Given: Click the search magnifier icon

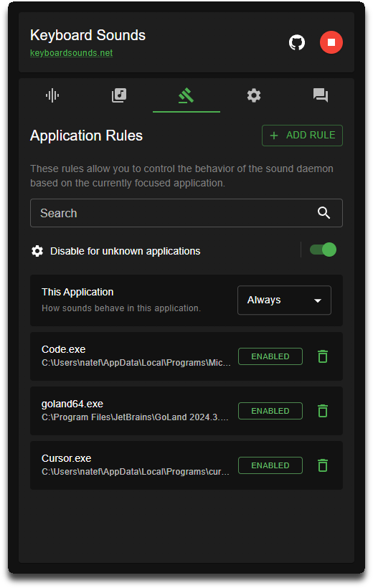Looking at the screenshot, I should (324, 213).
